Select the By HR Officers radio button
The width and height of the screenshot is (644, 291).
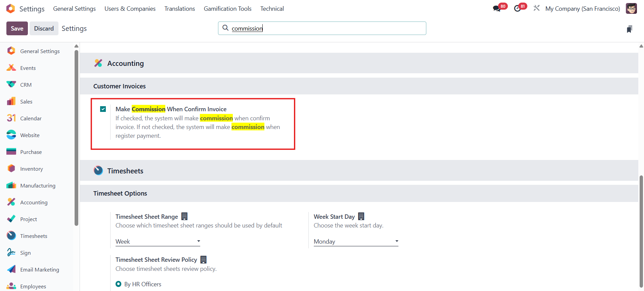click(119, 284)
